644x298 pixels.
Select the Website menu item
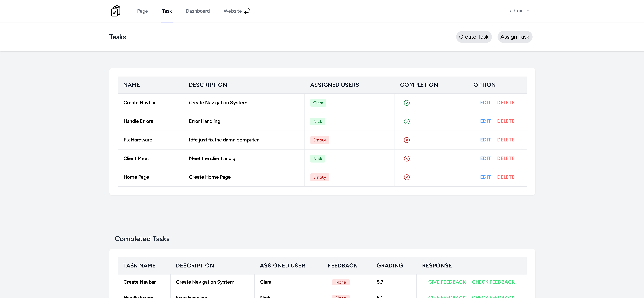pos(232,11)
